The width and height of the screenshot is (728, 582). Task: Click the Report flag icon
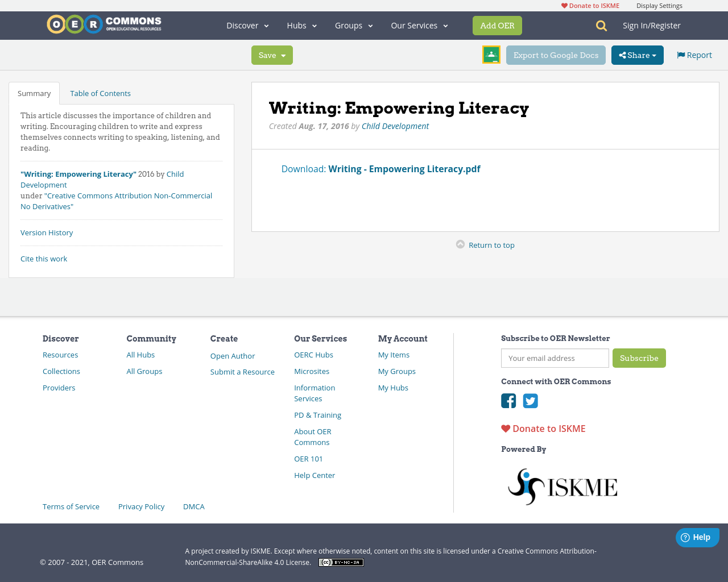[681, 54]
